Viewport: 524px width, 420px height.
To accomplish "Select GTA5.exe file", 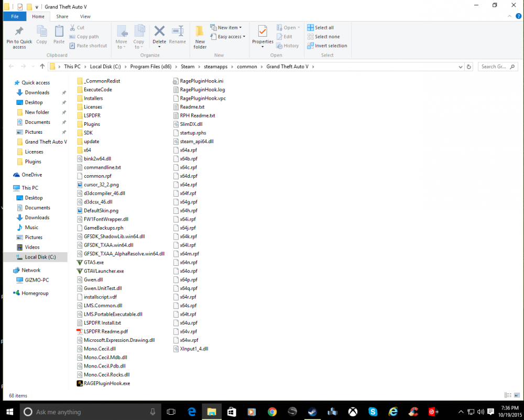I will pos(90,263).
